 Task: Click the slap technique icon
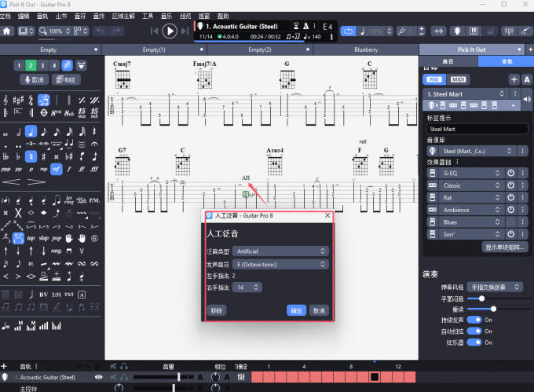point(44,237)
